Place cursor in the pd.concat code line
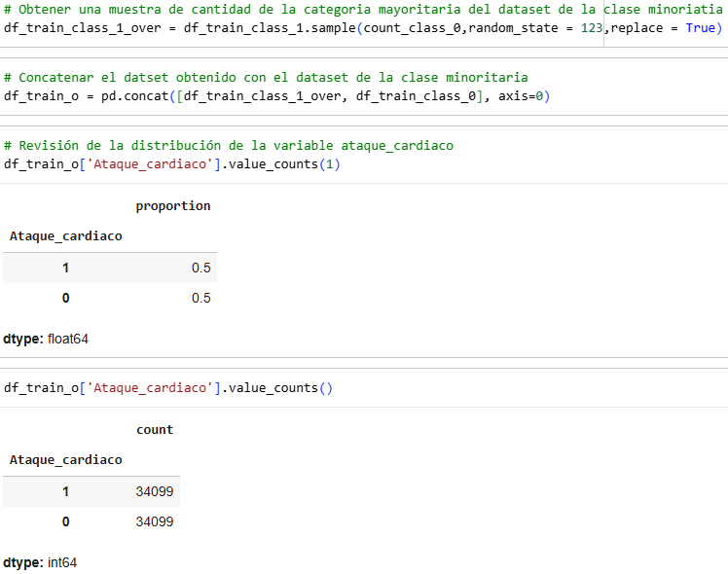This screenshot has width=728, height=574. [x=276, y=96]
